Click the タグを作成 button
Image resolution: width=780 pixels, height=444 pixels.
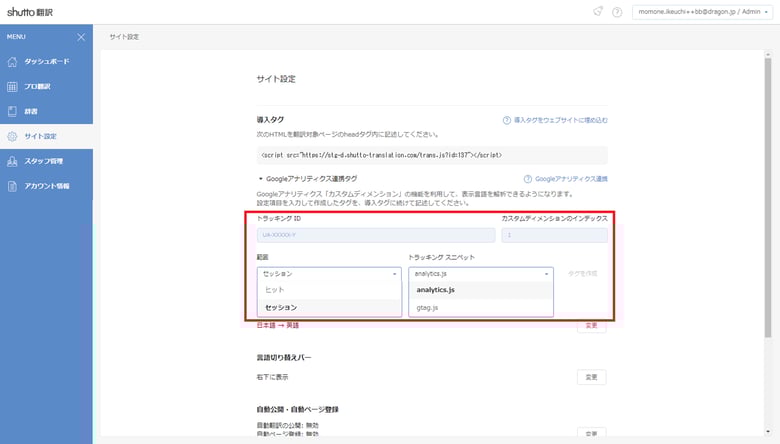[x=583, y=274]
